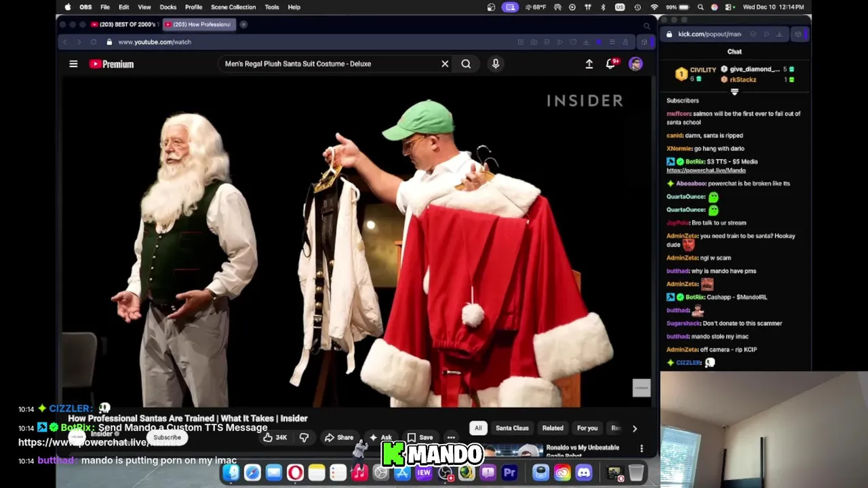Image resolution: width=868 pixels, height=488 pixels.
Task: Dislike the Santa video
Action: pos(304,437)
